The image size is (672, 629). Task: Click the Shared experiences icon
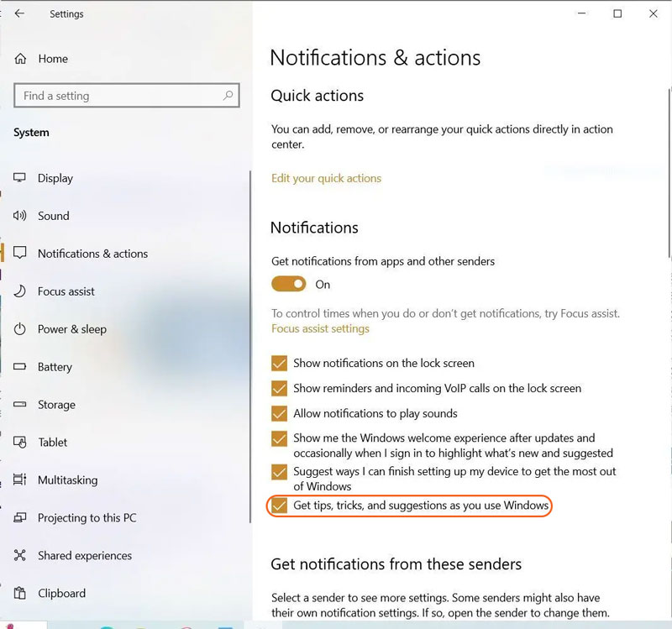19,555
